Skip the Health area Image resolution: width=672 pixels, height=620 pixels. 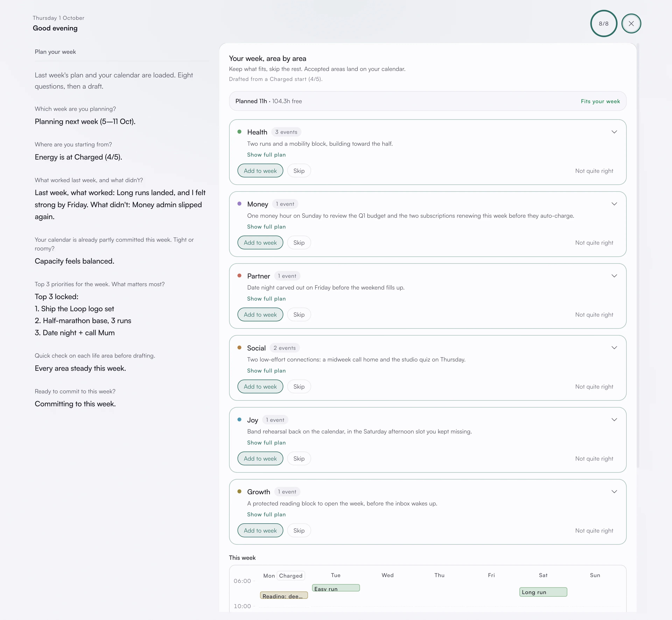[x=299, y=171]
